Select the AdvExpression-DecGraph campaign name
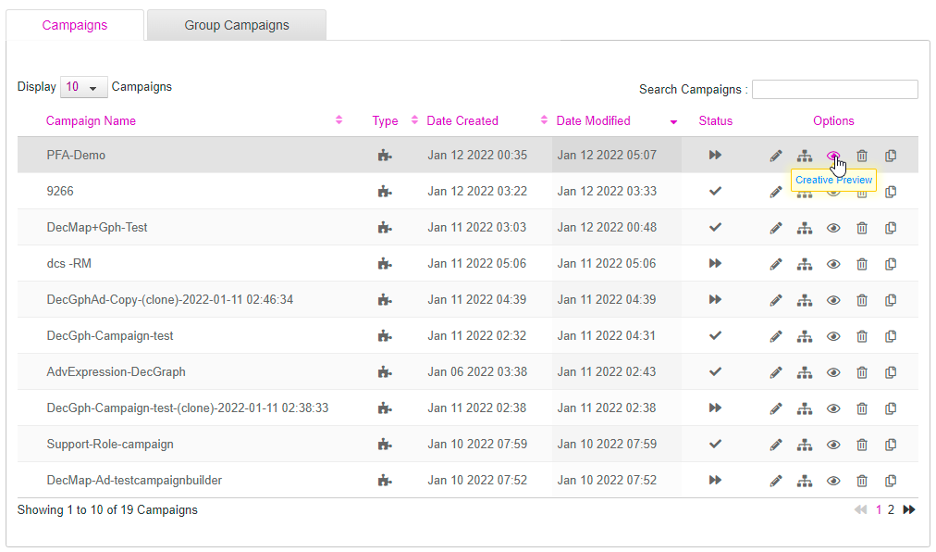The height and width of the screenshot is (552, 936). tap(116, 372)
